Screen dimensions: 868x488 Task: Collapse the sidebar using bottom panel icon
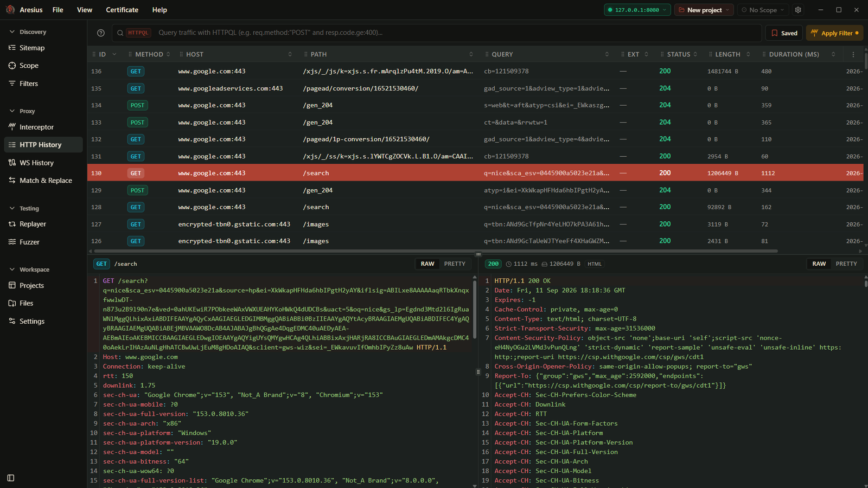tap(11, 478)
